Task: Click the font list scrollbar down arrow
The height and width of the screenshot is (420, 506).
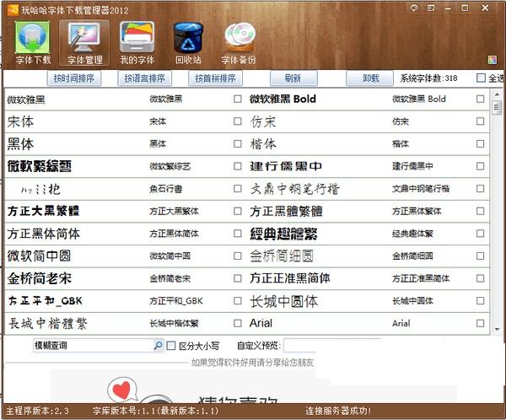Action: coord(497,329)
